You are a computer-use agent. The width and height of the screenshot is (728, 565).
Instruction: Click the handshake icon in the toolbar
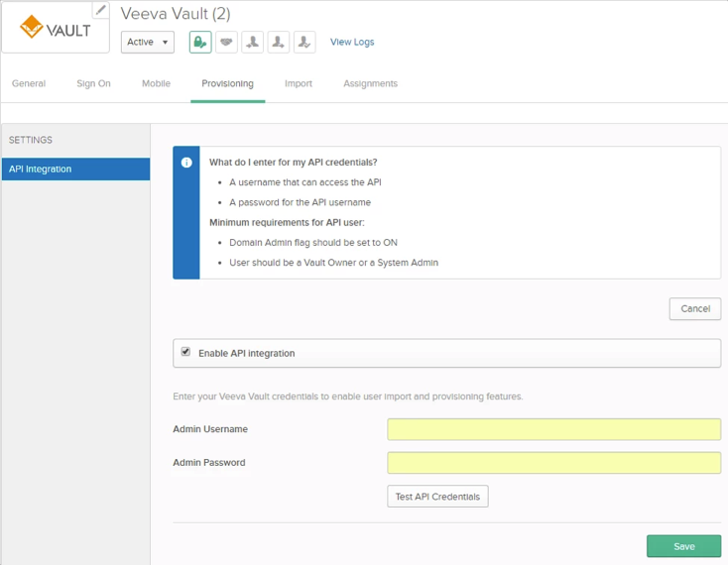click(226, 42)
